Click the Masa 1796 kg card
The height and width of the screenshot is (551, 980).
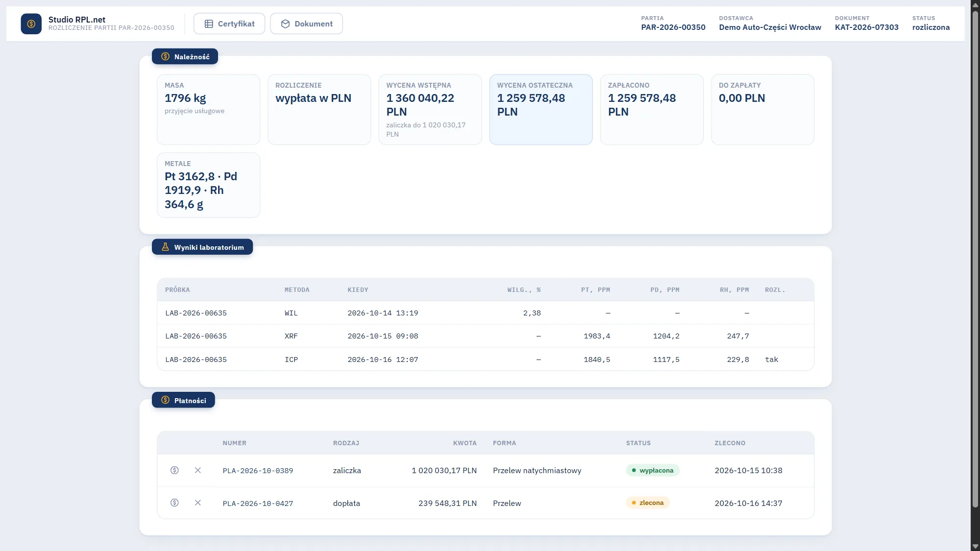[208, 109]
